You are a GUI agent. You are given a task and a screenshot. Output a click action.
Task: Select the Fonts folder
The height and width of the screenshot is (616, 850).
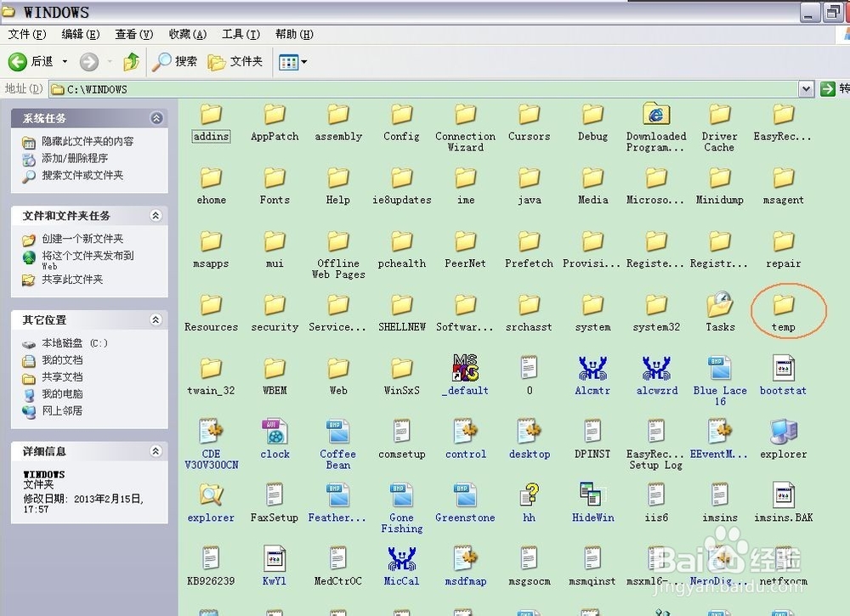(x=275, y=186)
